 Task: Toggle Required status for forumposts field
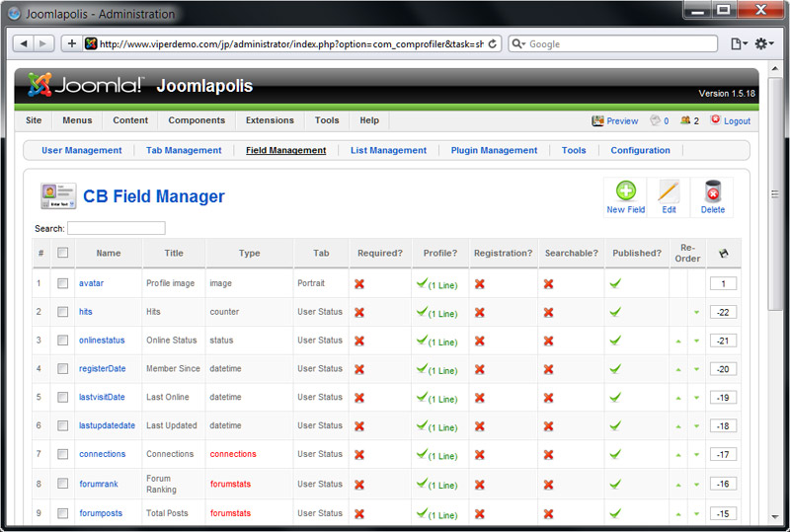coord(359,514)
